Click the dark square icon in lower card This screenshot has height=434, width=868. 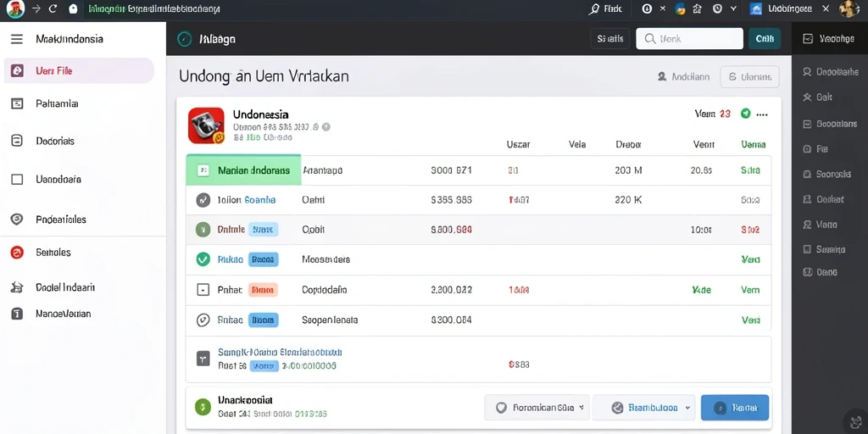203,359
